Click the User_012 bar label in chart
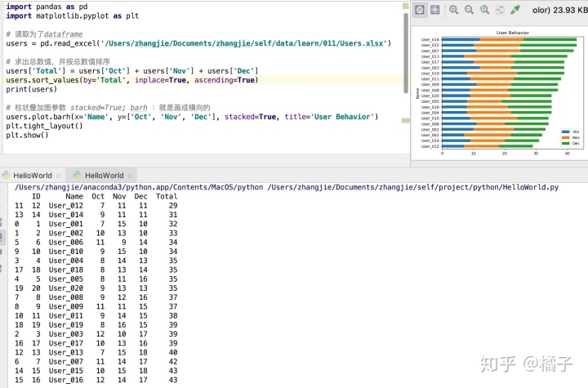 pos(430,146)
